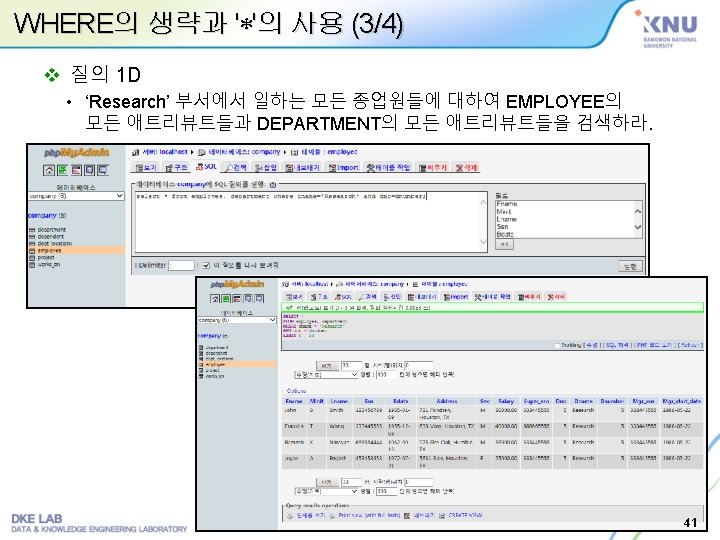Open the Browse (보기) tab in the upper window

click(146, 168)
